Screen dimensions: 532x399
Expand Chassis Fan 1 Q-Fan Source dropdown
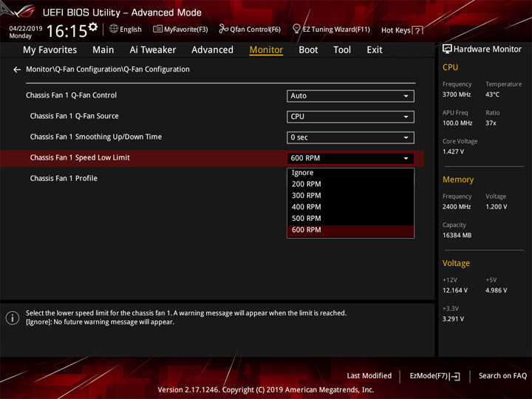pyautogui.click(x=350, y=117)
